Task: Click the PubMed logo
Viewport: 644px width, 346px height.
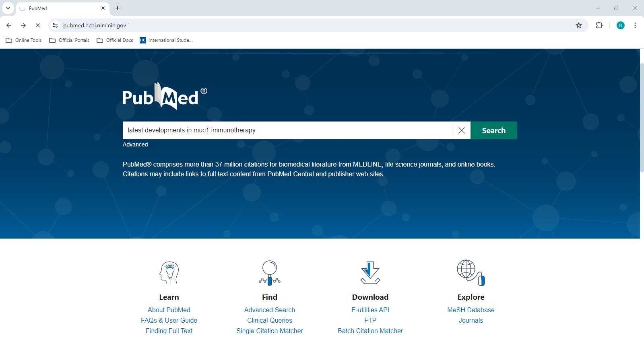Action: pos(165,96)
